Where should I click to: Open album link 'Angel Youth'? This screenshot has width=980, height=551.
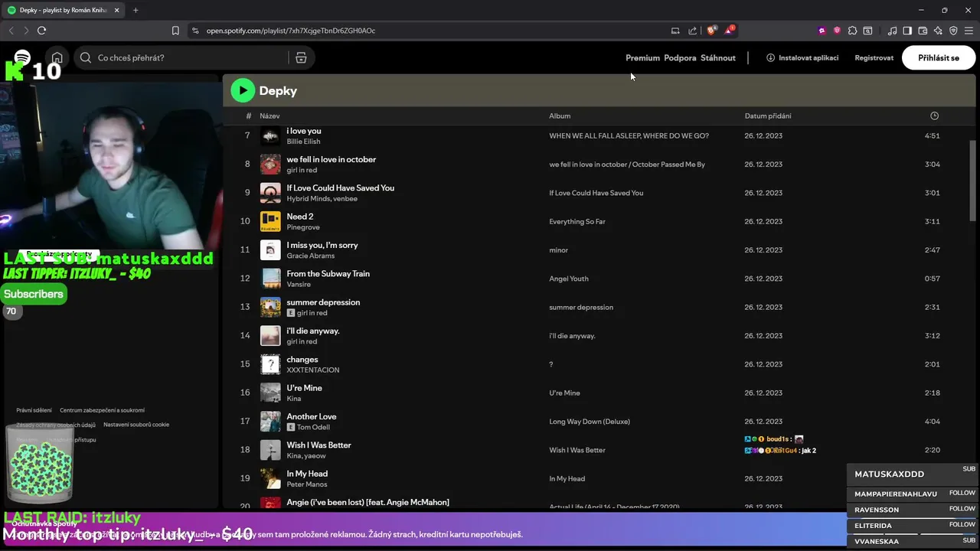coord(569,279)
